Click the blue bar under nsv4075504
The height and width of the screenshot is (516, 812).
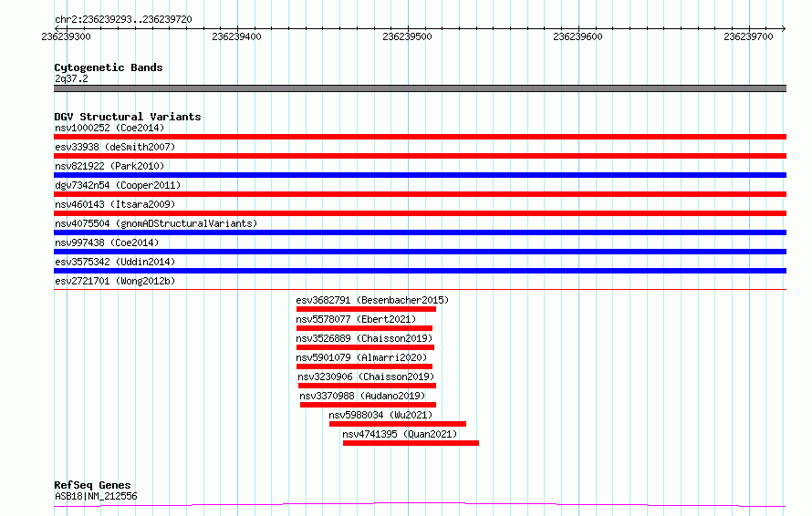coord(420,232)
